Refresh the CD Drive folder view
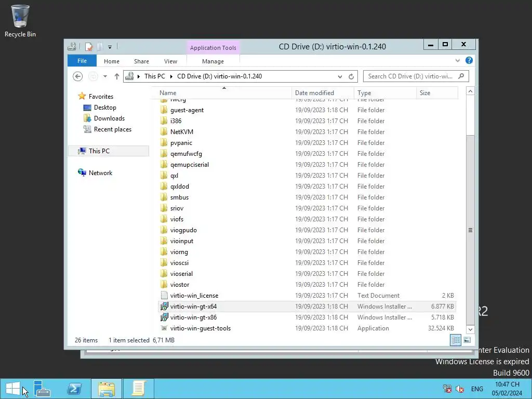Viewport: 532px width, 399px height. click(x=351, y=77)
